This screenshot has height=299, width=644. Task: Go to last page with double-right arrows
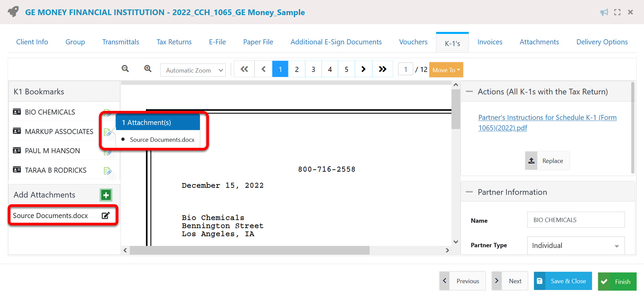click(x=382, y=69)
